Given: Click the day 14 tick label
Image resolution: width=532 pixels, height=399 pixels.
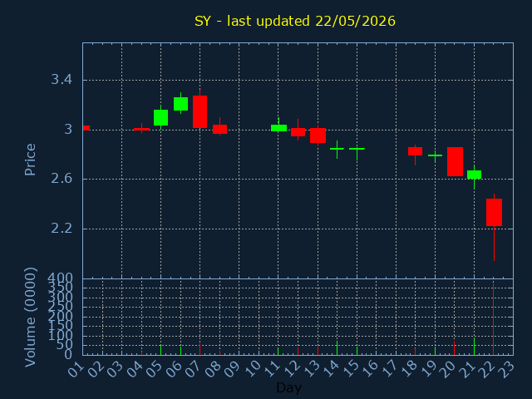Looking at the screenshot, I should point(331,369).
